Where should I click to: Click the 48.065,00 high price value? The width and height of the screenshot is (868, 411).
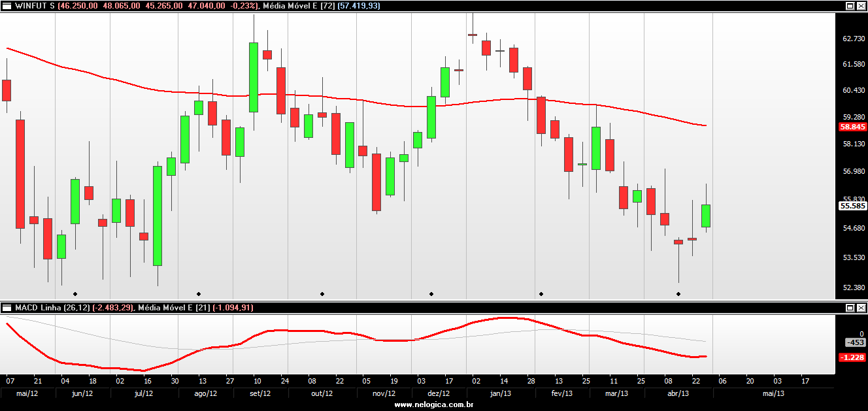point(120,5)
